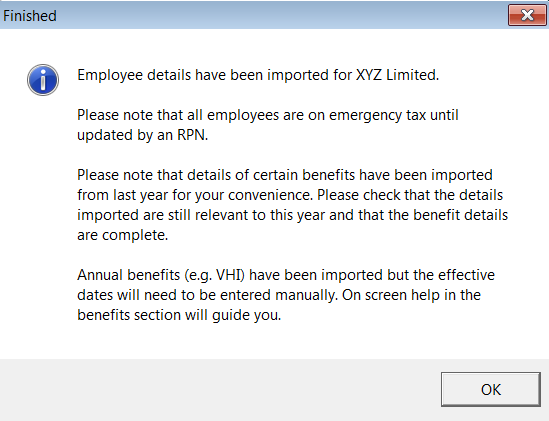Click the "Employee details have been imported" line
Viewport: 549px width, 421px height.
(x=258, y=75)
